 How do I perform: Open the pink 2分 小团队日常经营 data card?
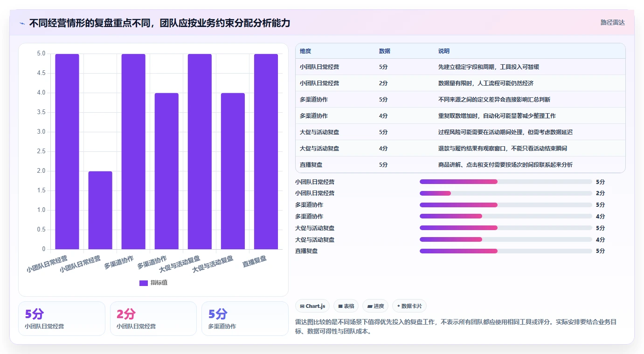point(153,319)
